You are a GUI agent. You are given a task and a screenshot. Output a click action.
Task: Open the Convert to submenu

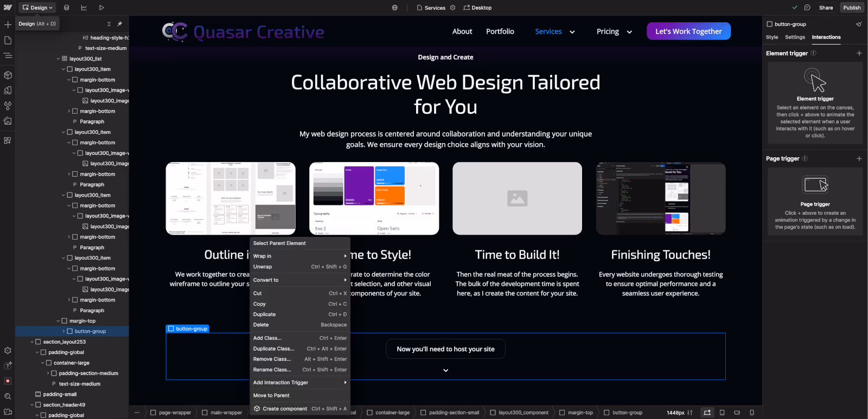coord(299,280)
